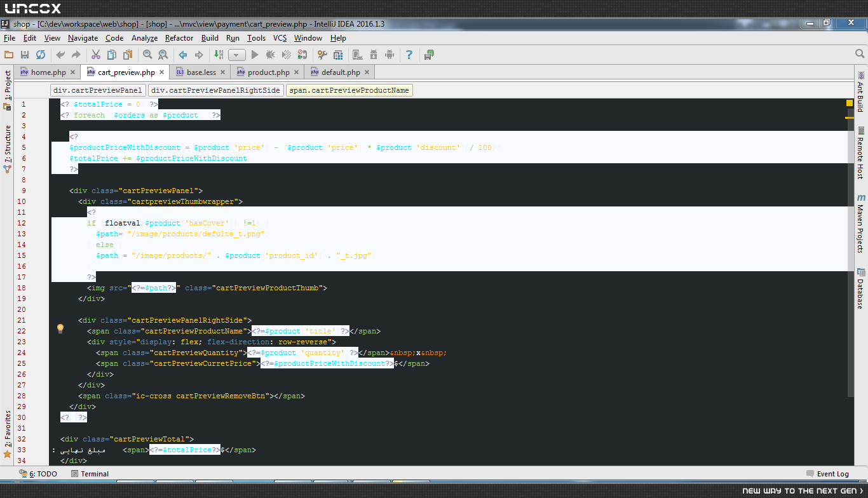Close the home.php tab

(x=72, y=72)
